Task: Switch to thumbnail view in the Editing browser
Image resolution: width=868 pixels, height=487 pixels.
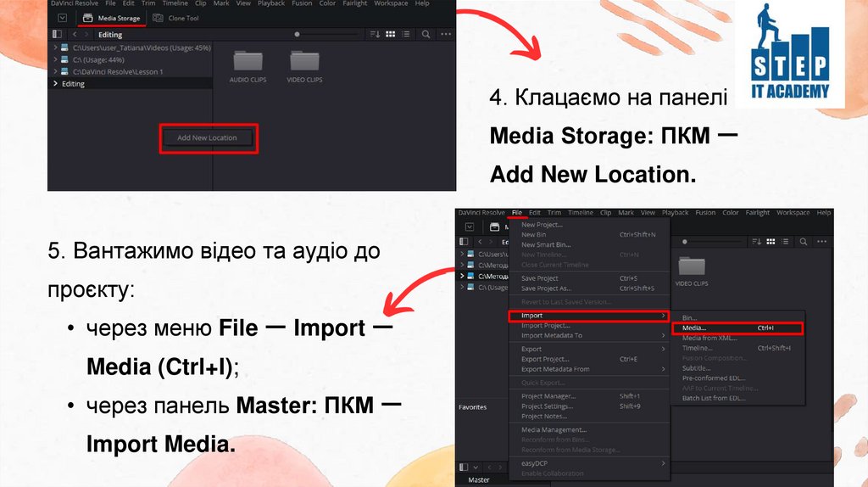Action: (390, 34)
